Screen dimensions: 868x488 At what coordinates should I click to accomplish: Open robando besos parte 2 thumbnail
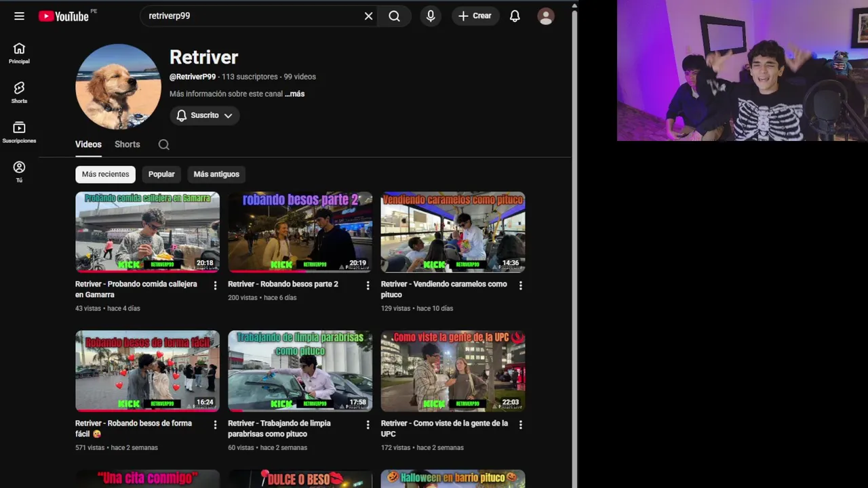tap(300, 232)
